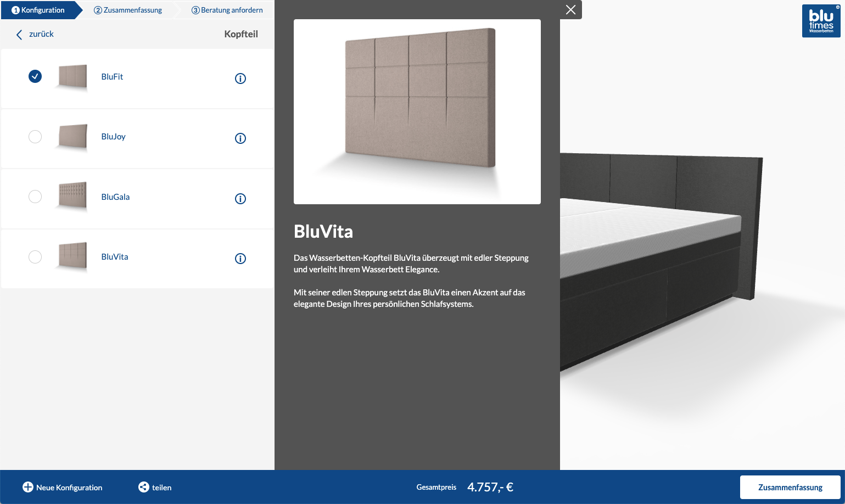Select the BluVita radio button
The image size is (845, 504).
tap(35, 256)
